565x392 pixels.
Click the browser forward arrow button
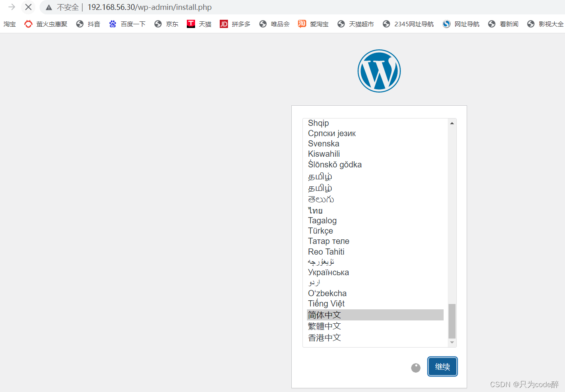pos(12,7)
